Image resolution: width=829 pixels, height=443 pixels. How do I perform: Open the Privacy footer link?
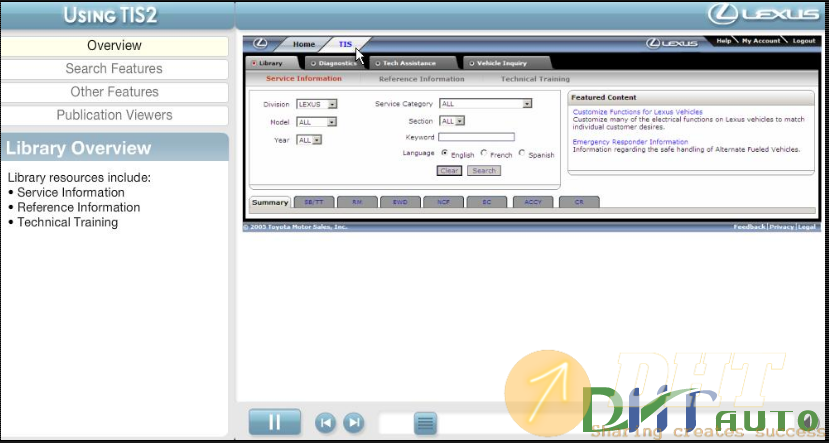pyautogui.click(x=781, y=227)
